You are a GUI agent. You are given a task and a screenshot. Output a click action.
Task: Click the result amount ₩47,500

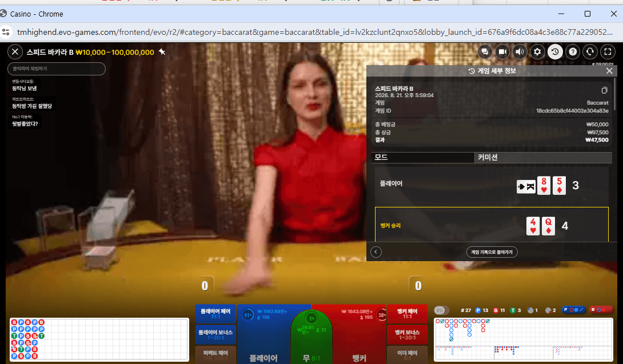point(597,140)
